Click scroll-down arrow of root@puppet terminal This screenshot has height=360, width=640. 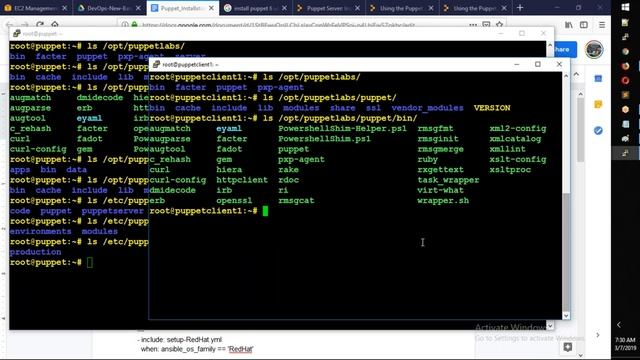tap(550, 325)
